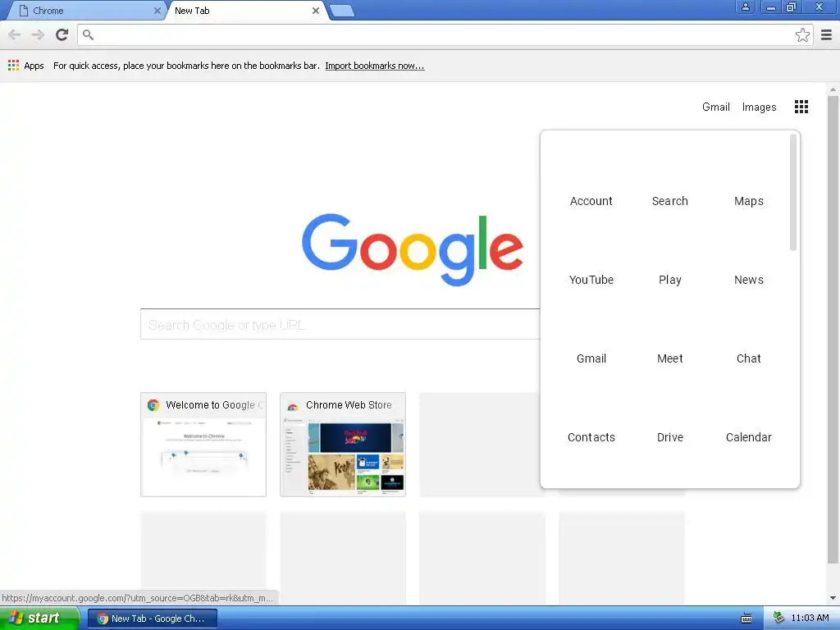Image resolution: width=840 pixels, height=630 pixels.
Task: Click the Search Google or type URL box
Action: coord(340,324)
